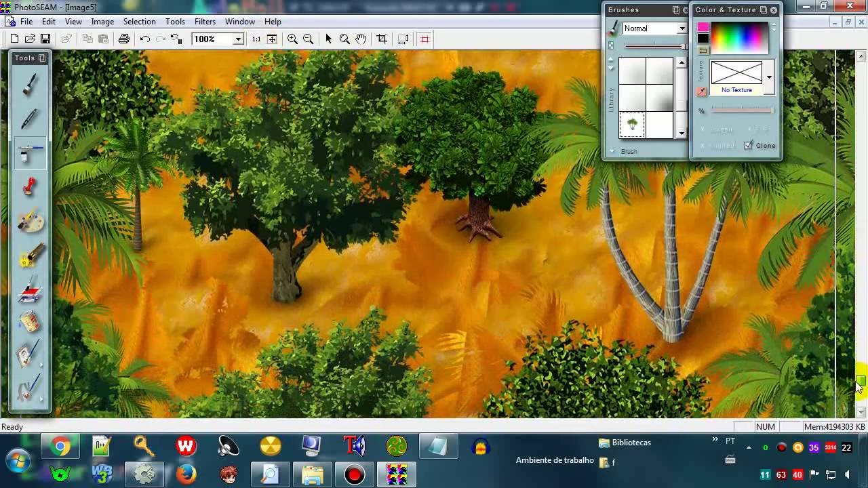The image size is (868, 488).
Task: Zoom out with the minus magnifier
Action: tap(308, 39)
